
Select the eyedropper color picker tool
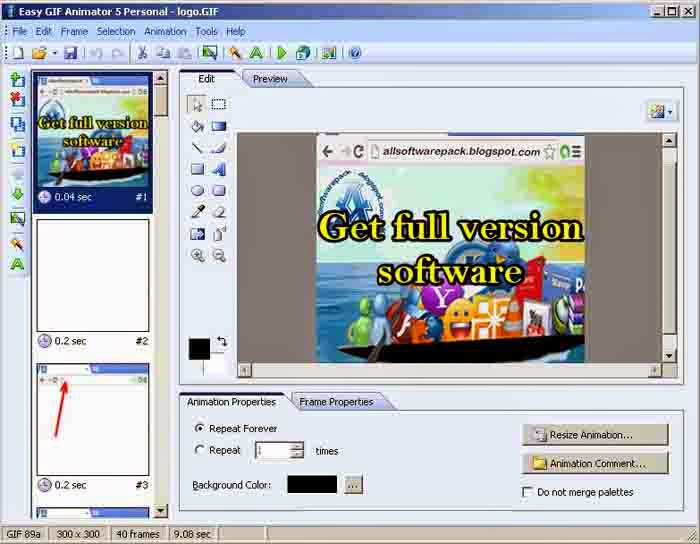[198, 212]
